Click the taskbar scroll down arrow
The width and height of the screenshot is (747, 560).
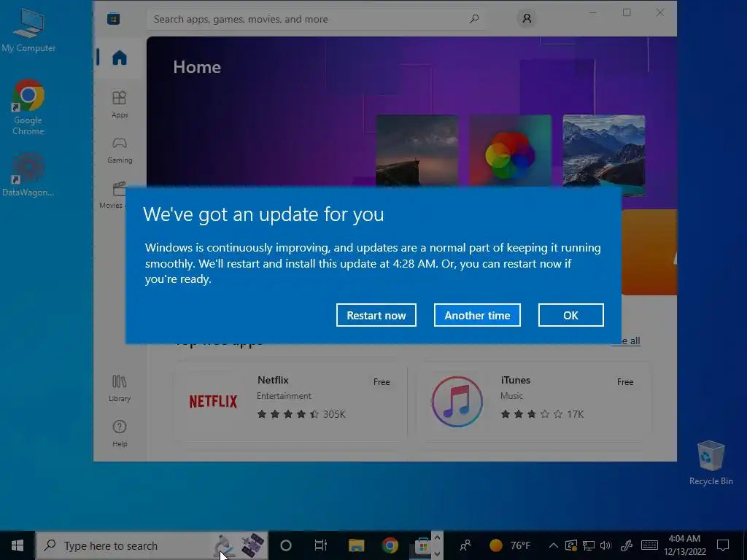[438, 553]
